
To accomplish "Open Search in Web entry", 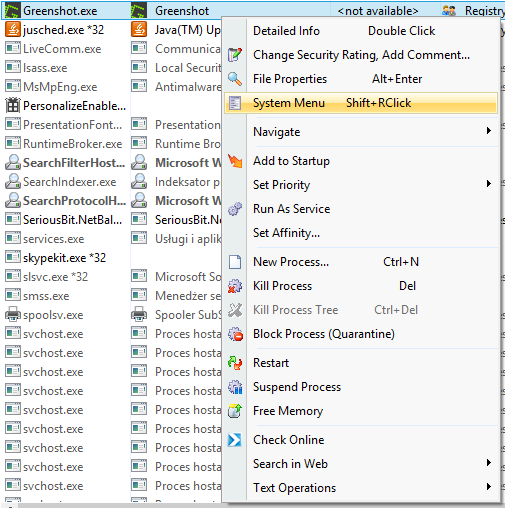I will tap(361, 464).
